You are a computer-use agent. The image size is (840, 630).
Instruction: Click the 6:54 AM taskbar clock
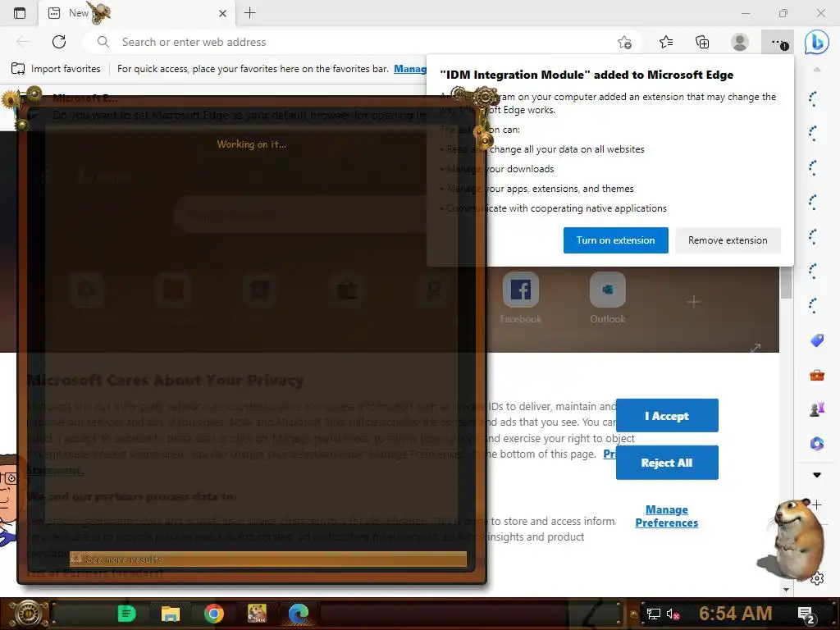736,614
